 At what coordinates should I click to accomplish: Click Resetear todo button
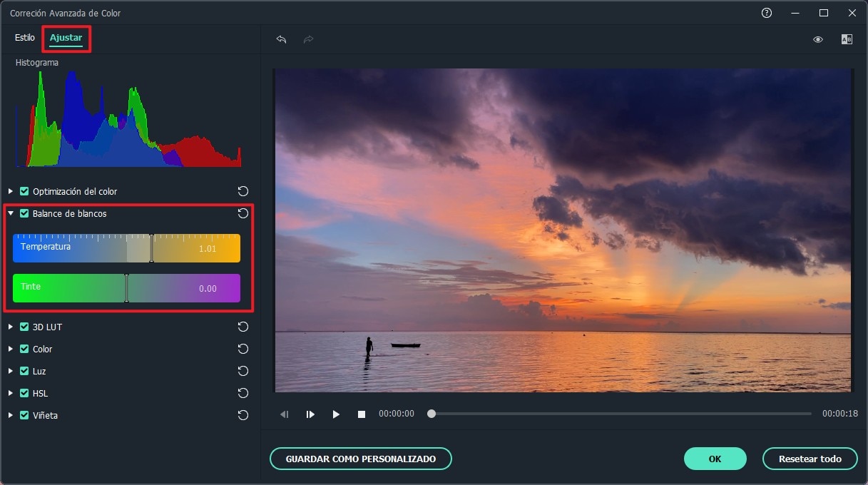810,459
